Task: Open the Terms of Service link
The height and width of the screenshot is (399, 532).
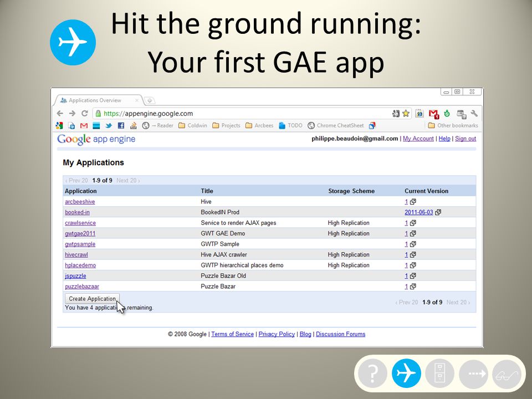Action: point(232,334)
